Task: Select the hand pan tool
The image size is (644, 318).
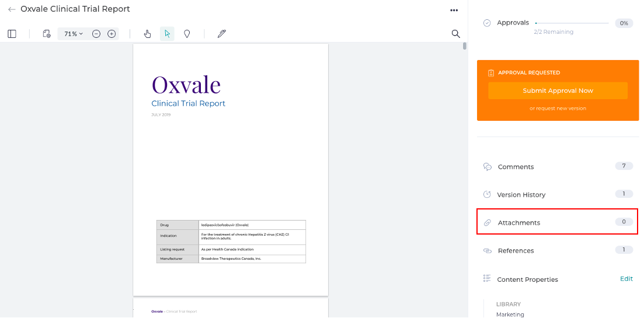Action: (x=148, y=34)
